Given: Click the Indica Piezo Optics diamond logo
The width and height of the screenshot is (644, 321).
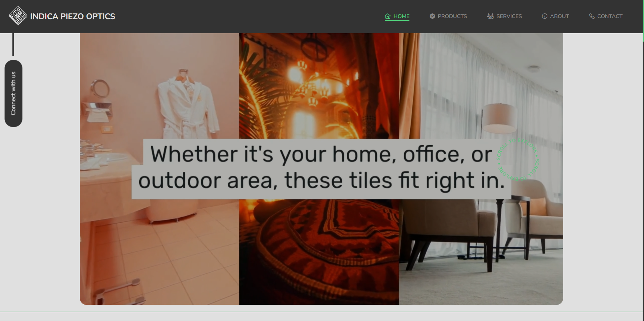Looking at the screenshot, I should (18, 16).
